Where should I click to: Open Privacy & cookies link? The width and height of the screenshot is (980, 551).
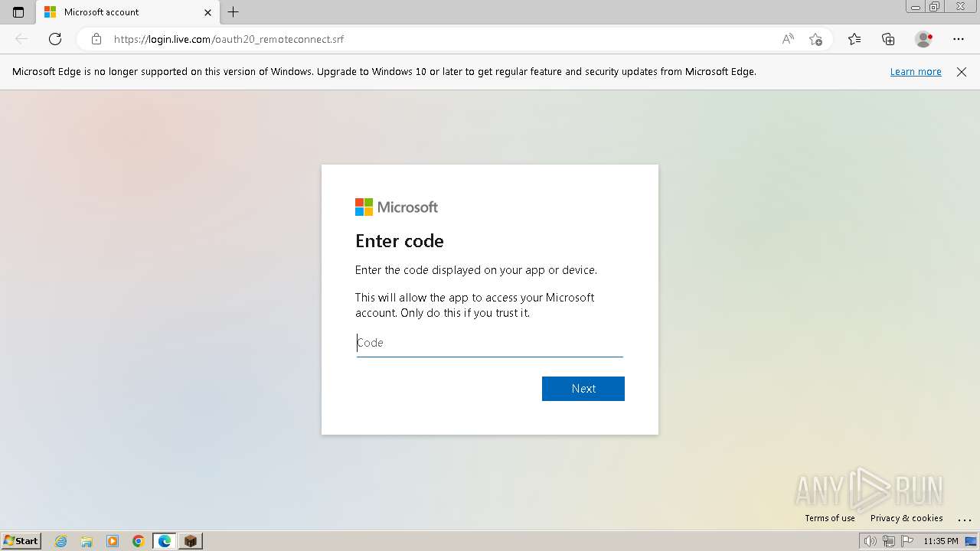(906, 518)
